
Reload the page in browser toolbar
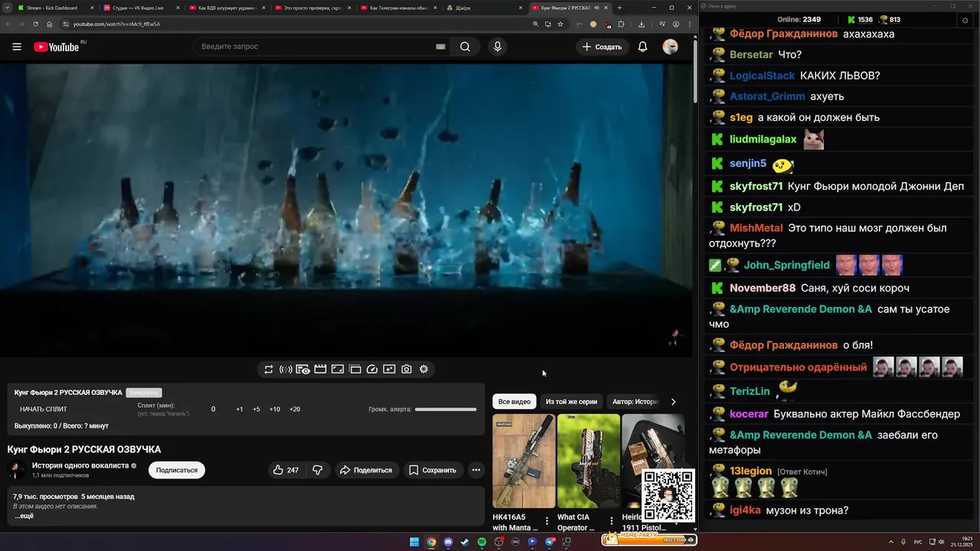[x=35, y=24]
